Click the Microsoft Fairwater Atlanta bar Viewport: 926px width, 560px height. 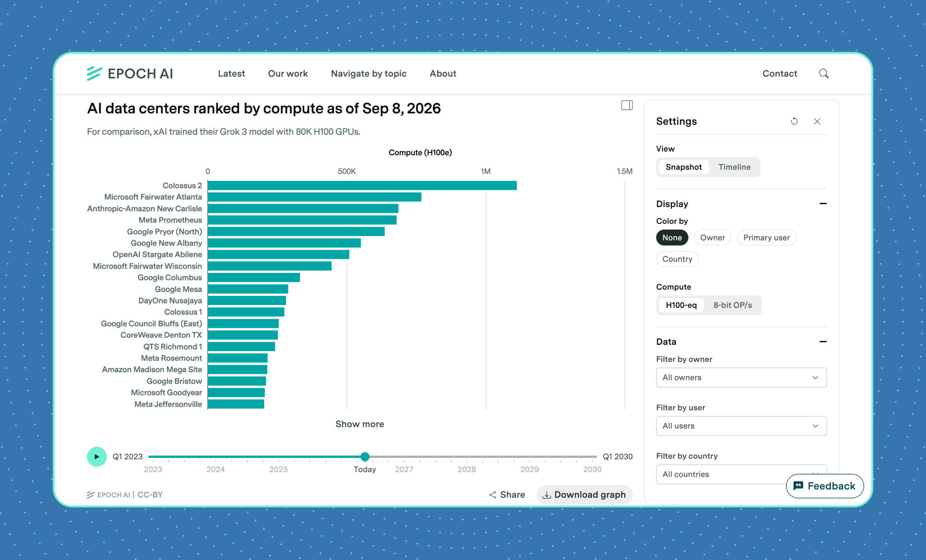(315, 197)
